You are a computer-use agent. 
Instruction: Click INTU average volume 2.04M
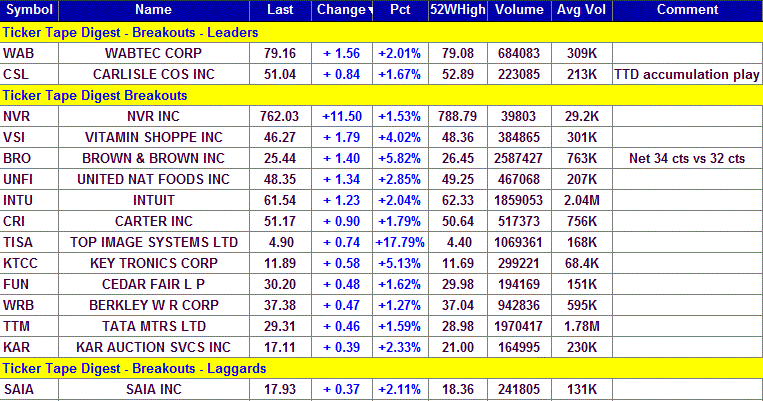581,200
